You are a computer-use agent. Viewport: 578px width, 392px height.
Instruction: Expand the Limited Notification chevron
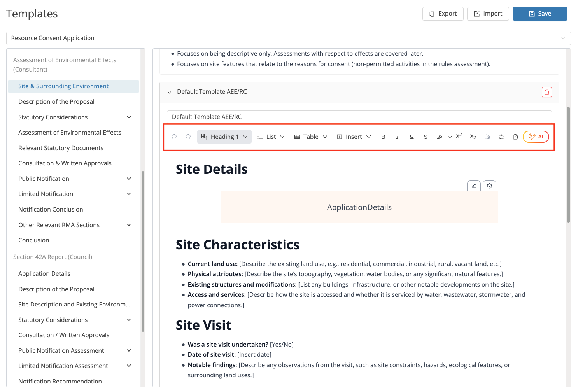129,194
